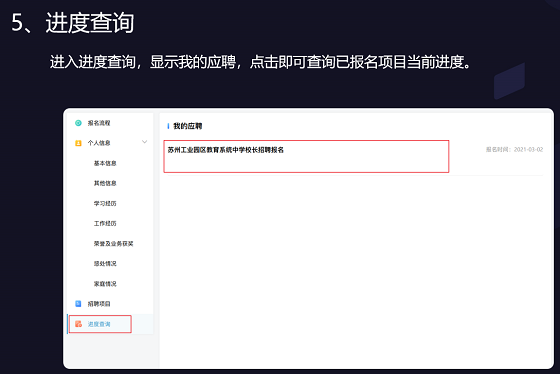Open 家庭情况 in the sidebar
The image size is (560, 374).
tap(105, 284)
